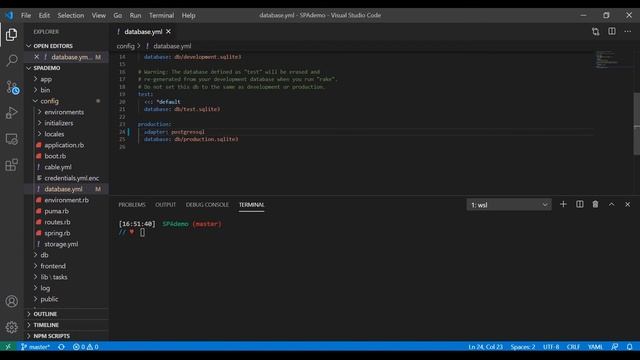
Task: Expand the initializers folder
Action: click(59, 123)
